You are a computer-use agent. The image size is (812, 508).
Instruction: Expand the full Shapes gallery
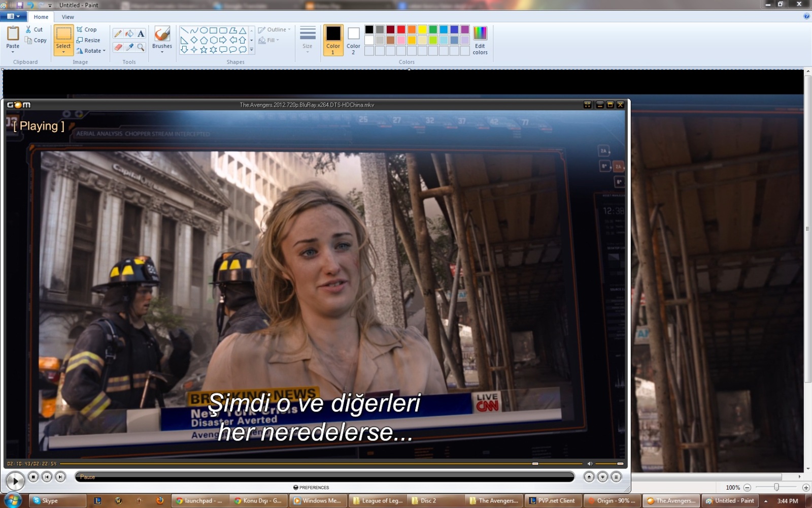(x=252, y=50)
